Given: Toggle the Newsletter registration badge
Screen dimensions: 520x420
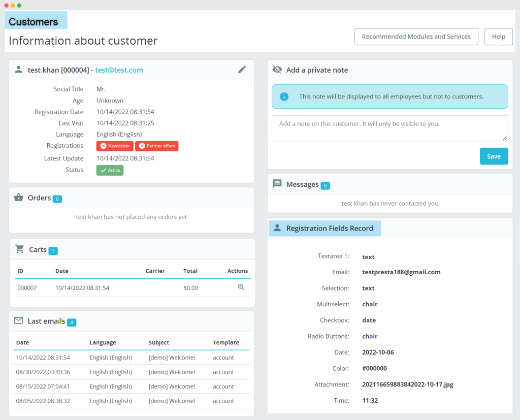Looking at the screenshot, I should (115, 146).
